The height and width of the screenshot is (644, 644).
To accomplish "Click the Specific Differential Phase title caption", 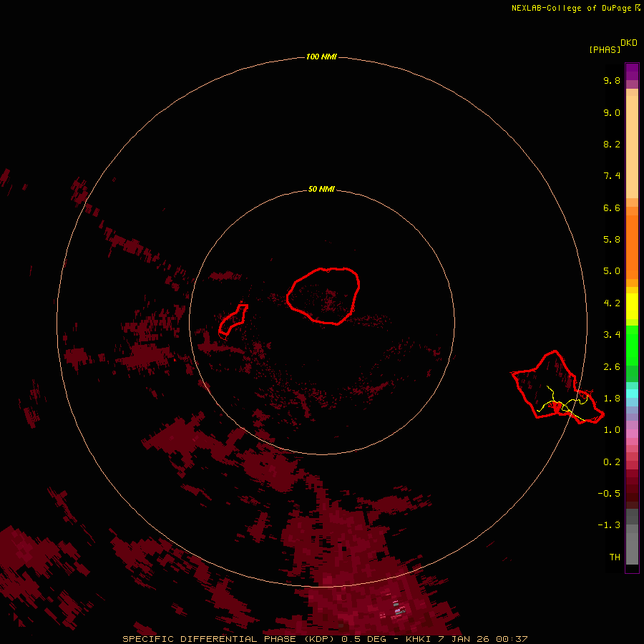I will pos(325,639).
